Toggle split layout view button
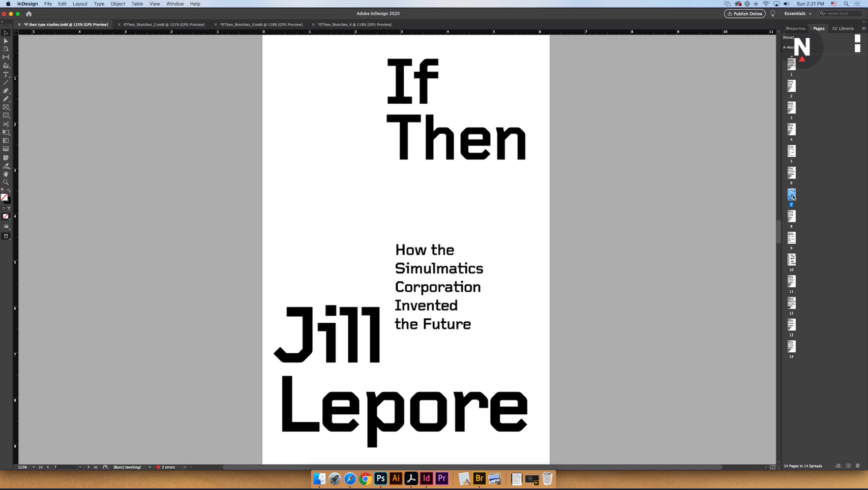Screen dimensions: 868x490 pos(773,467)
